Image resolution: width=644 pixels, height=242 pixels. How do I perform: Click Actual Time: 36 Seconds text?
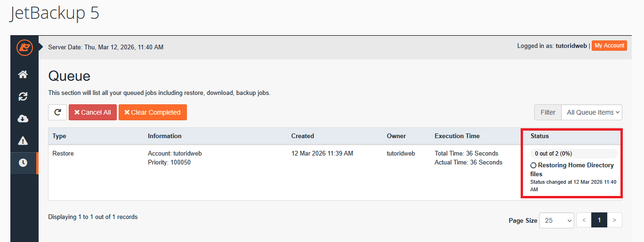[x=468, y=162]
